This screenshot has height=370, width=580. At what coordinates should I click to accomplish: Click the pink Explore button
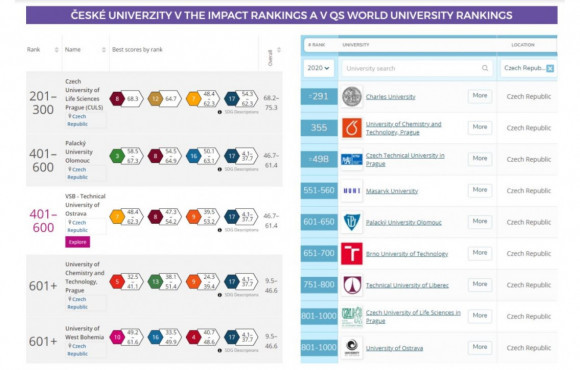tap(78, 242)
